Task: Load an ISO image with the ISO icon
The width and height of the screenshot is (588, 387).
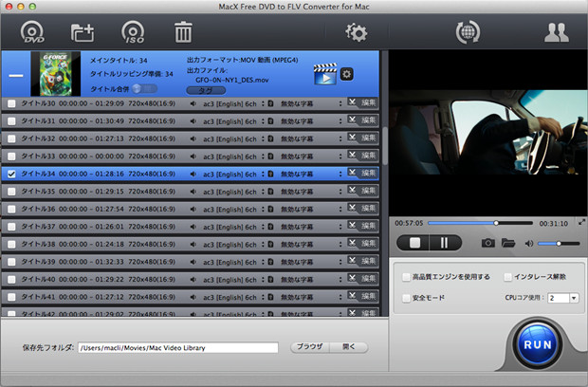Action: pyautogui.click(x=133, y=32)
